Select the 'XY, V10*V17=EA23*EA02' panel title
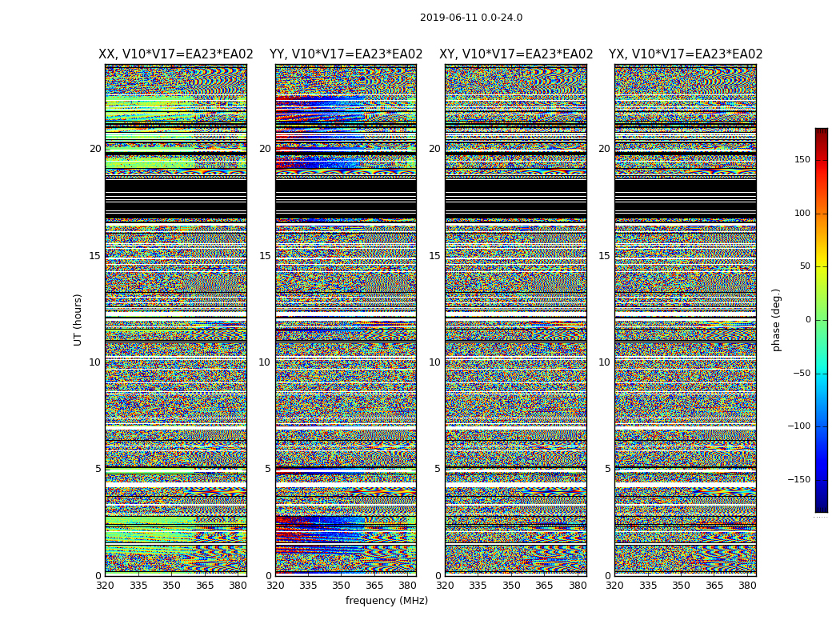Screen dimensions: 840x640 point(516,54)
